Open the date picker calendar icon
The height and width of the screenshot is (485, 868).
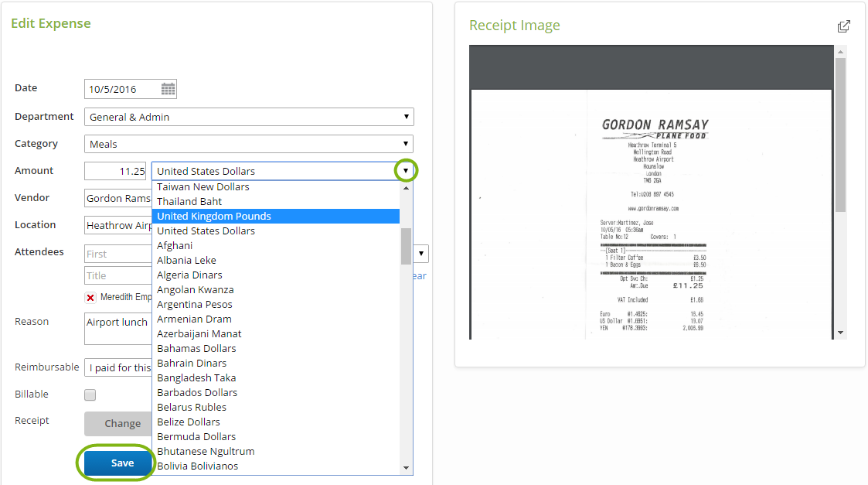click(168, 89)
